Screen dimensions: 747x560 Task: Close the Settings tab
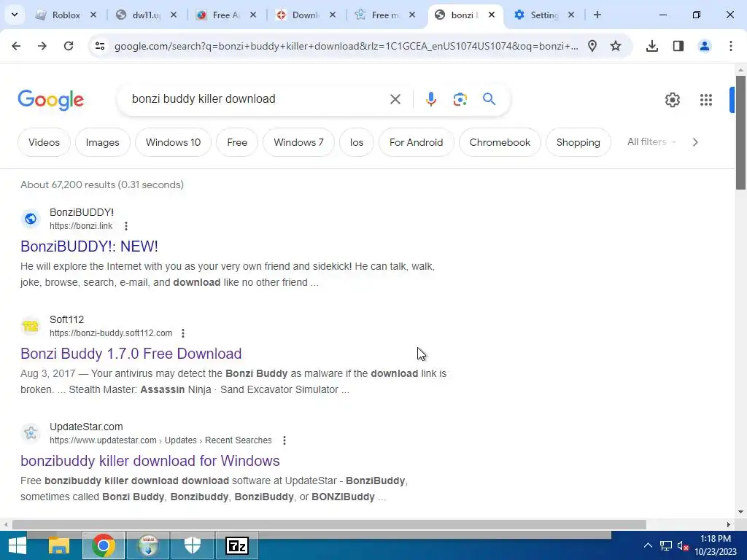[570, 15]
